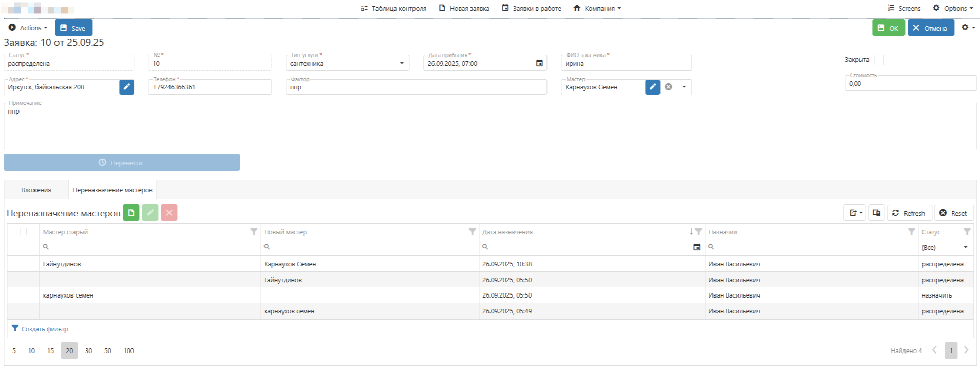980x370 pixels.
Task: Click the Телефон input field
Action: pyautogui.click(x=210, y=87)
